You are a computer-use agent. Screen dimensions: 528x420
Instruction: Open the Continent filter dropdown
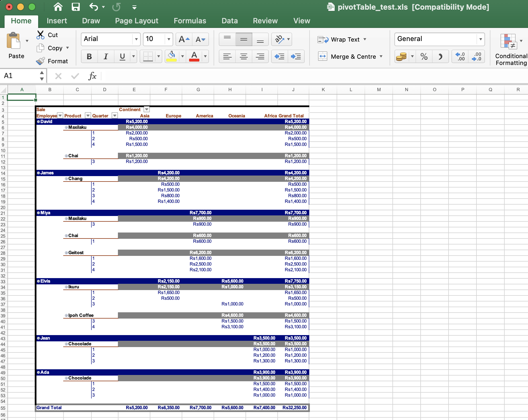click(x=146, y=109)
